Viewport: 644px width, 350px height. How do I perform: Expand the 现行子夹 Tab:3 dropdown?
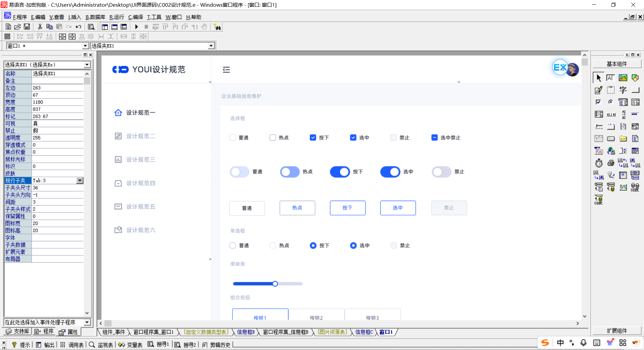[80, 181]
